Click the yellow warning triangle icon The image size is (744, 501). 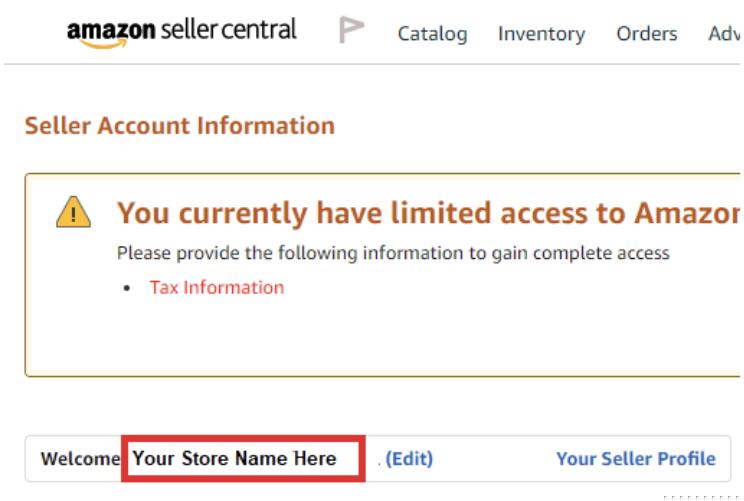(74, 212)
